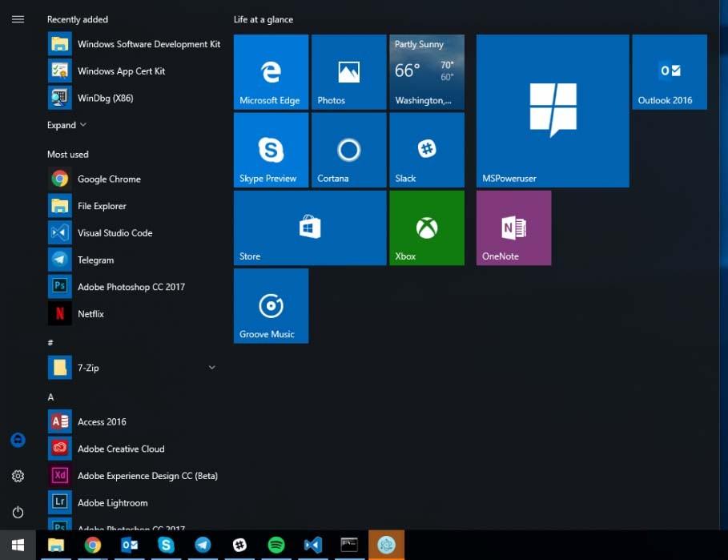This screenshot has width=728, height=560.
Task: Open the user account icon
Action: 18,440
